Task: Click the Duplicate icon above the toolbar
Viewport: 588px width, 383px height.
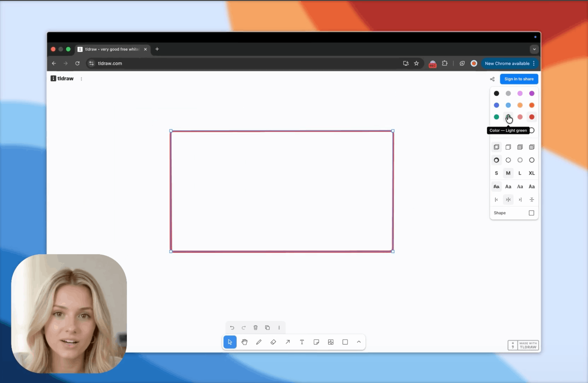Action: pos(267,328)
